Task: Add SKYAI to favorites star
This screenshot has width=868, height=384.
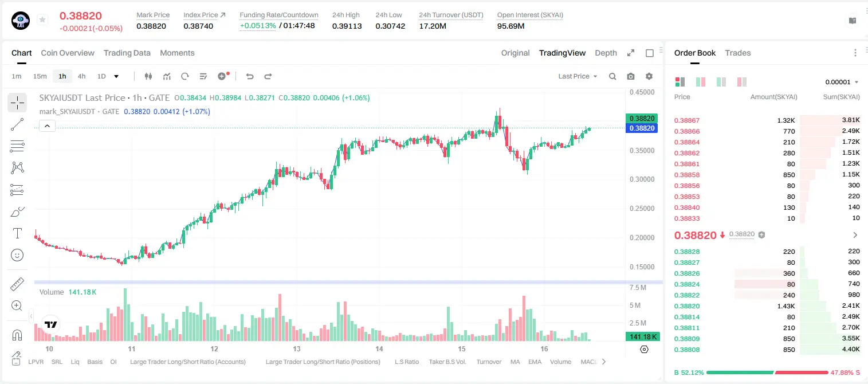Action: (42, 20)
